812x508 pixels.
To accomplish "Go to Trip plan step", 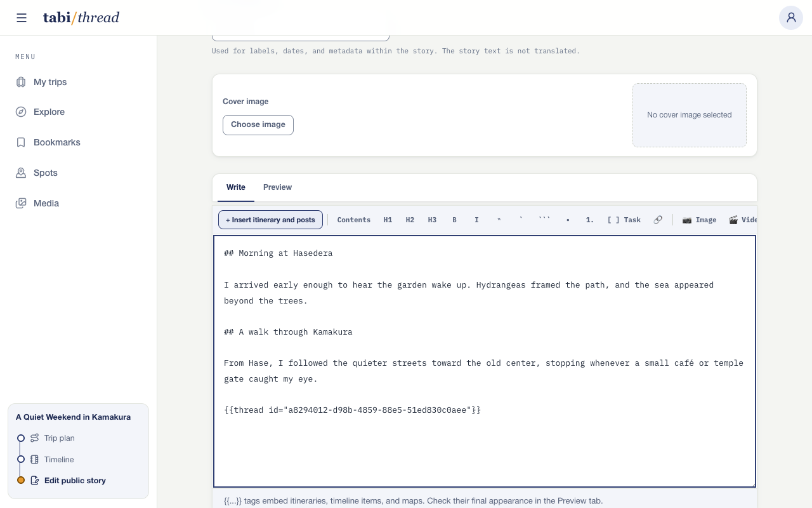I will click(59, 438).
